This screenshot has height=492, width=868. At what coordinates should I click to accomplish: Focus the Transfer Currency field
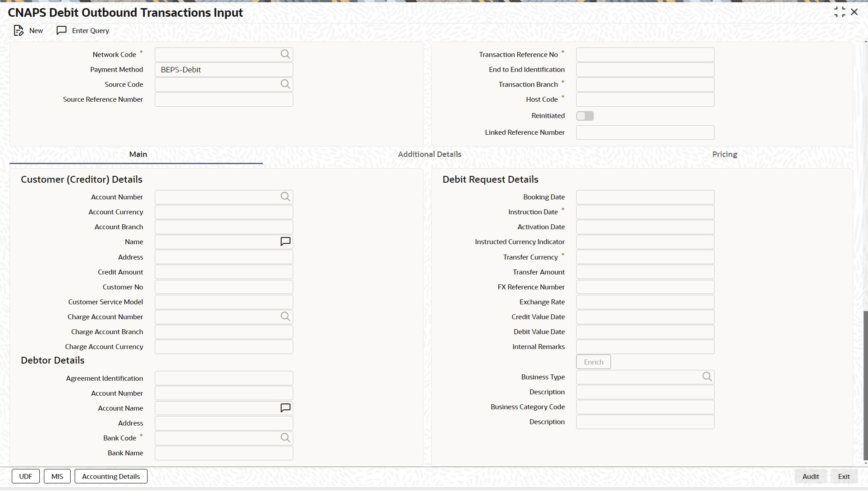tap(645, 257)
